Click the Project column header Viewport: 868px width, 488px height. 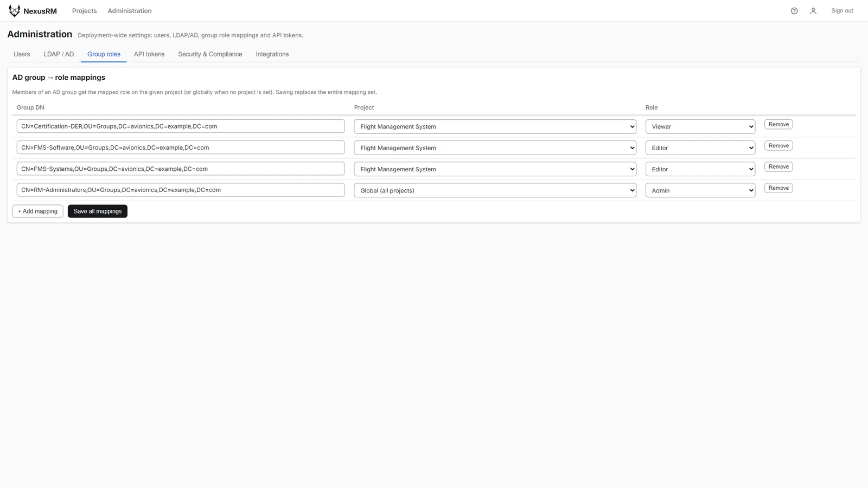[x=364, y=107]
